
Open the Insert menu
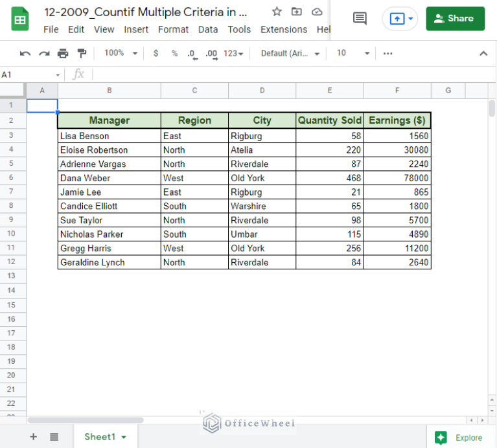pyautogui.click(x=136, y=30)
